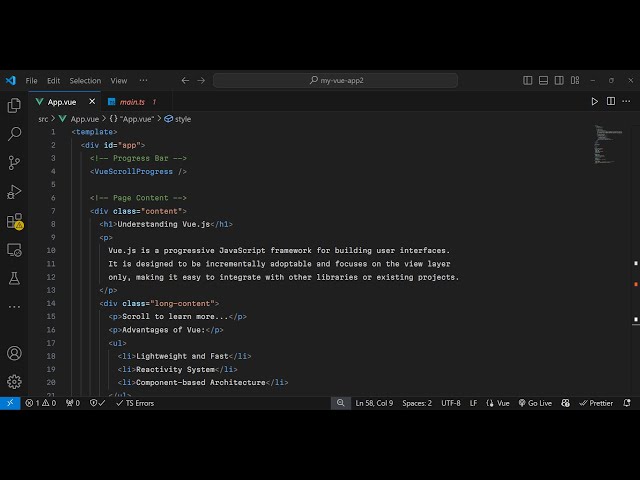Click the Split Editor icon
The image size is (640, 480).
[x=610, y=101]
